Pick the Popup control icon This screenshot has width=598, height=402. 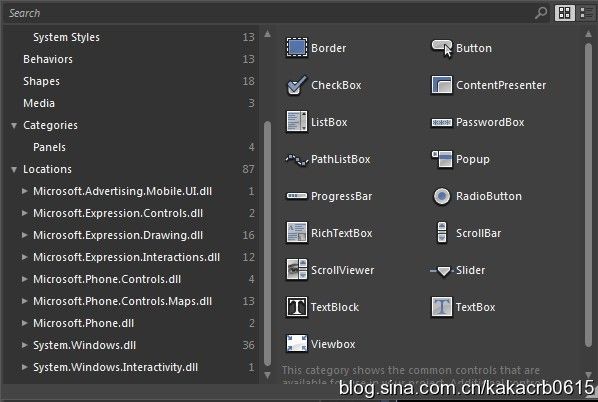(442, 159)
